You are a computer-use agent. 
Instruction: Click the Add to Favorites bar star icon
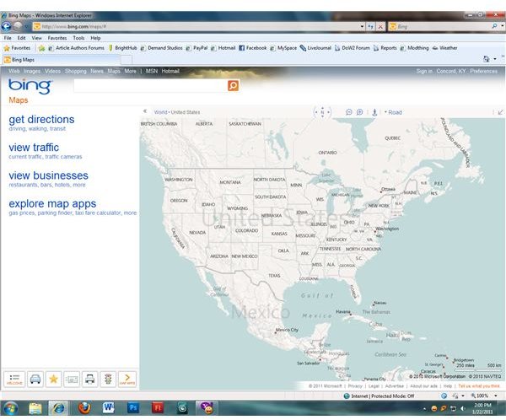[41, 48]
